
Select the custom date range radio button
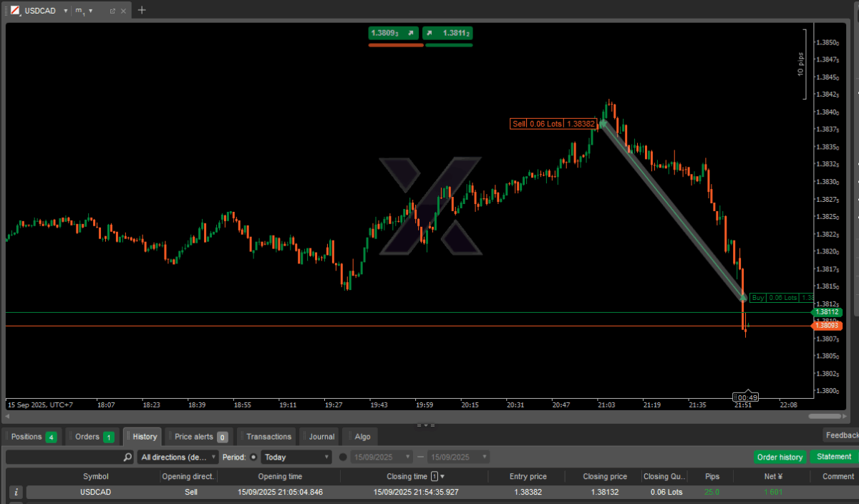click(343, 457)
